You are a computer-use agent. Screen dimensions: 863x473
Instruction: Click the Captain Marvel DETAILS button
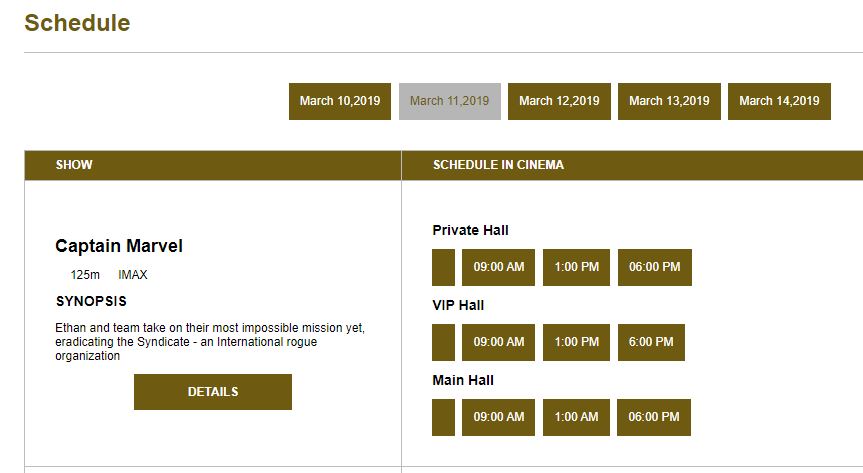[213, 392]
